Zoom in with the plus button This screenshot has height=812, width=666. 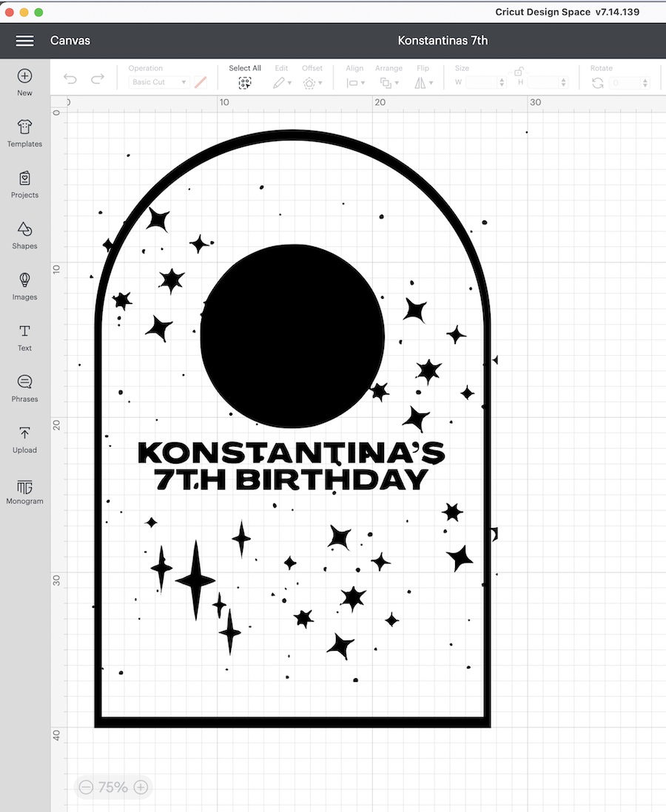point(141,787)
